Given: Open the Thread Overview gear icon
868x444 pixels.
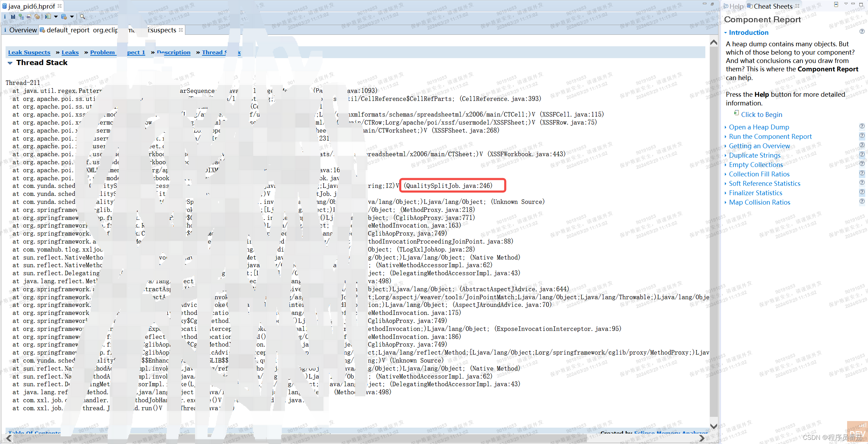Looking at the screenshot, I should point(38,17).
